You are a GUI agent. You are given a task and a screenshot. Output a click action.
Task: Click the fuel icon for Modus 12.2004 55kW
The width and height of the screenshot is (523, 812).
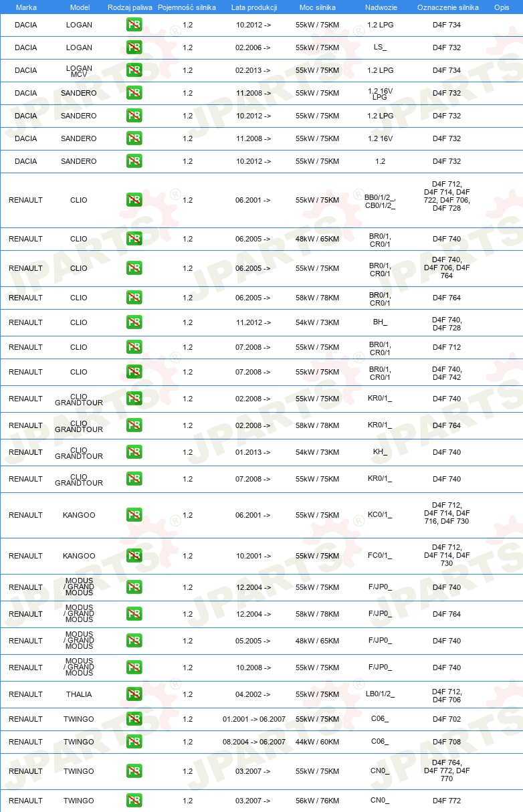[134, 587]
